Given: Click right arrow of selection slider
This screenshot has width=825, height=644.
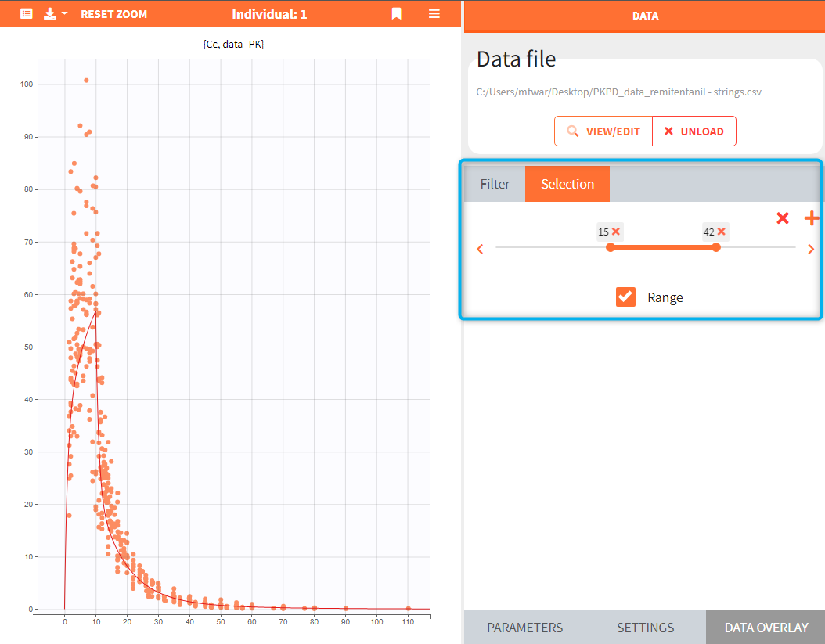Looking at the screenshot, I should click(x=810, y=250).
